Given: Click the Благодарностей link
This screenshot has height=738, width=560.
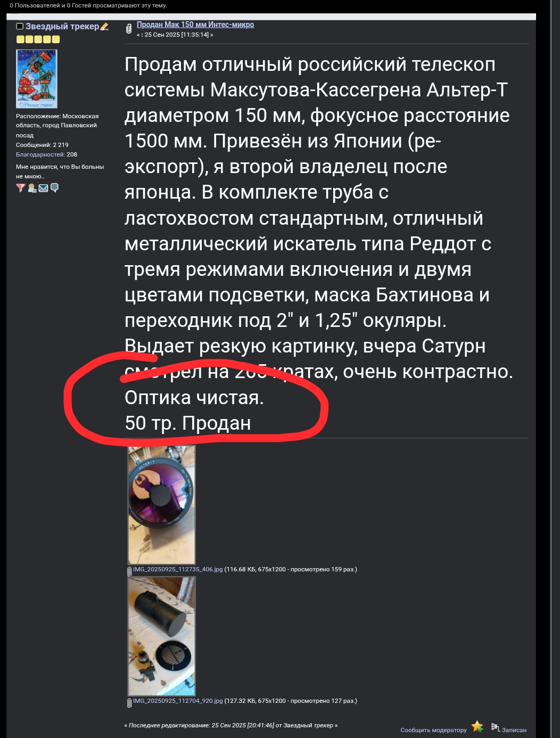Looking at the screenshot, I should [40, 154].
